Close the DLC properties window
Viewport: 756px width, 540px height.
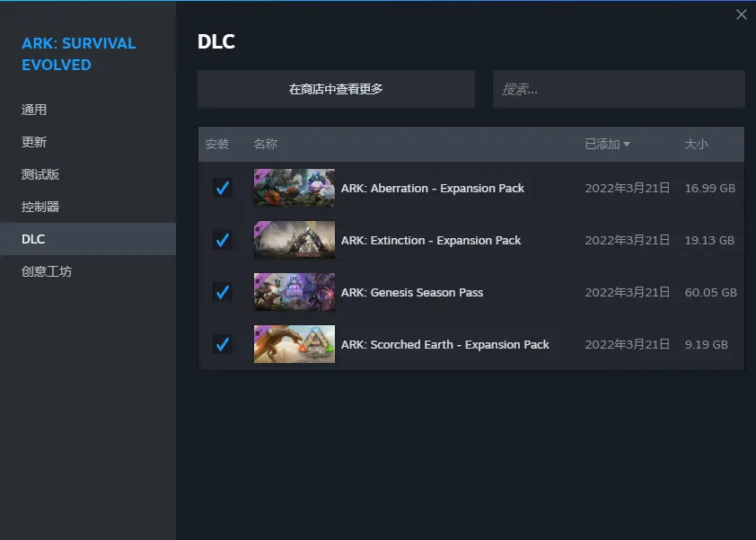coord(742,14)
